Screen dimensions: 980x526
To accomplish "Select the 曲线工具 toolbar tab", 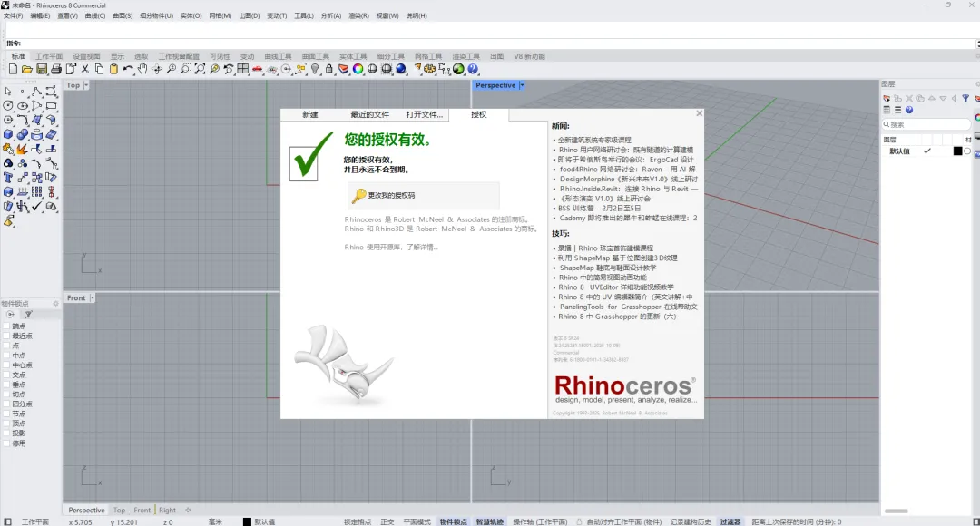I will pos(279,56).
